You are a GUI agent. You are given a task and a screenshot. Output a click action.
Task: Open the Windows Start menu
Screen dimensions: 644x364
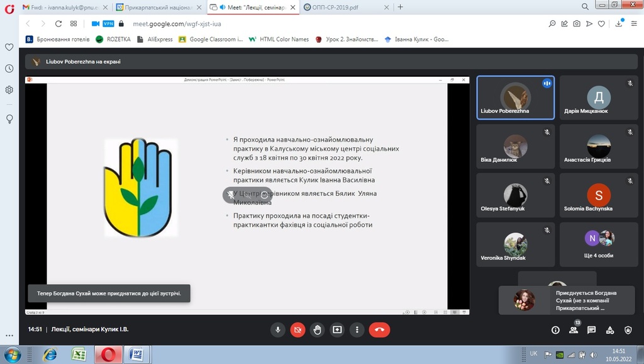[13, 354]
